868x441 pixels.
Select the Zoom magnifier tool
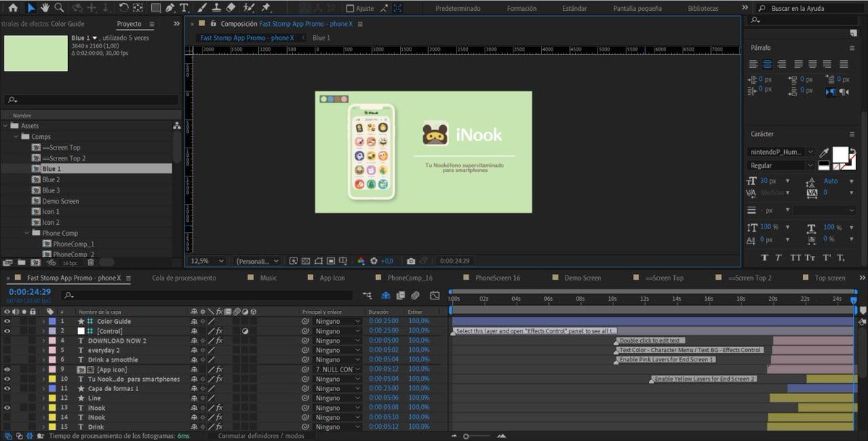[59, 8]
